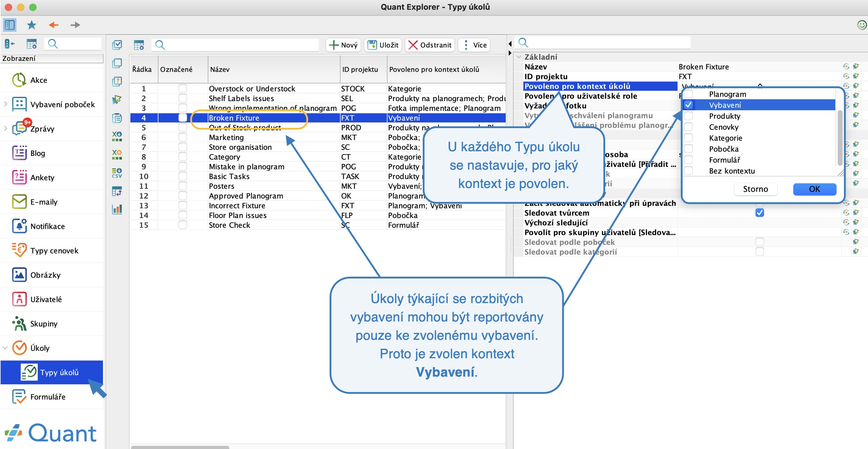868x449 pixels.
Task: Expand Zprávy tree item
Action: (5, 128)
